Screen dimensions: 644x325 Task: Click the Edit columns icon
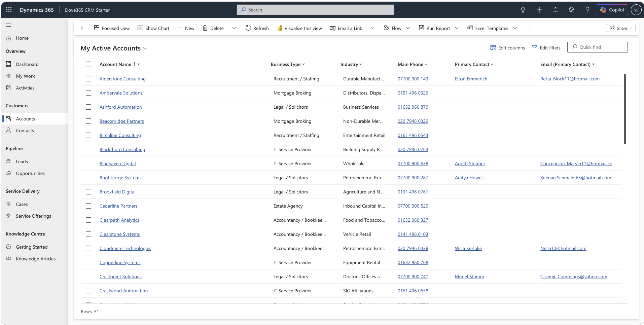[x=493, y=48]
